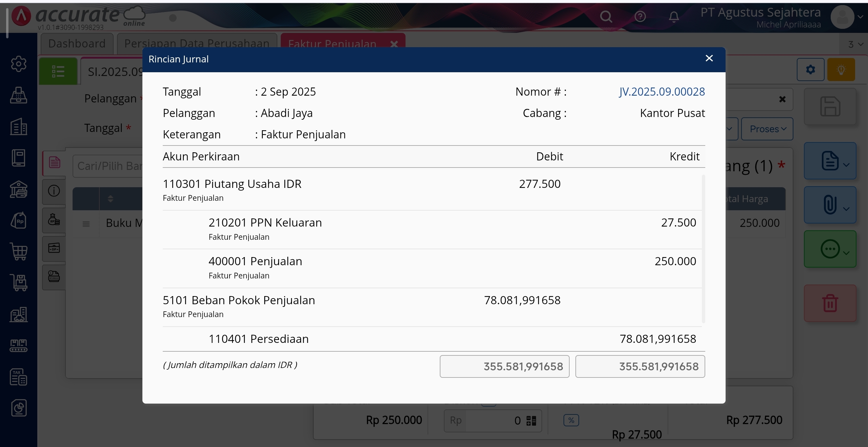Open the TAX module icon in sidebar
Screen dimensions: 868x447
(x=18, y=377)
